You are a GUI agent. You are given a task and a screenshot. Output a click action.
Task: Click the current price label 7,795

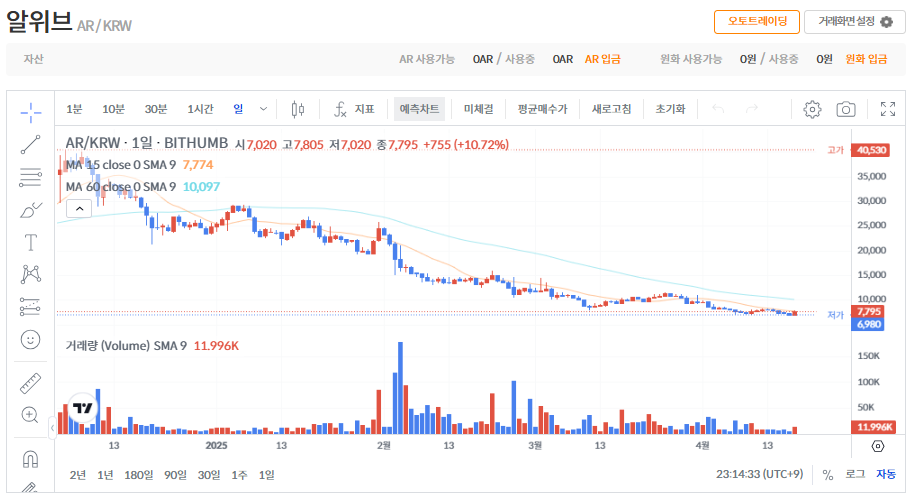(869, 311)
